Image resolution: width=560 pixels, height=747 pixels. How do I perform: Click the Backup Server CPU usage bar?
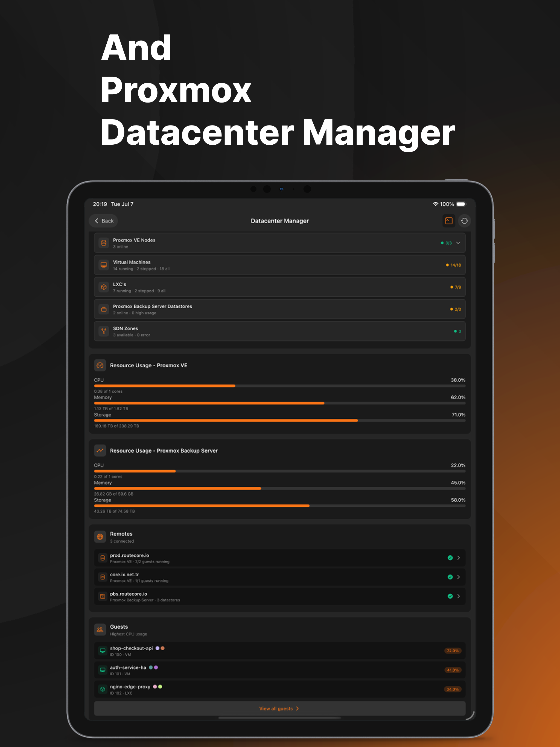click(280, 471)
